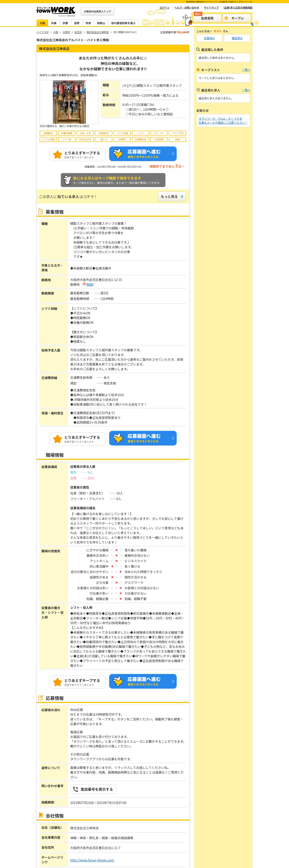
Task: Click the ミドル活躍 tag
Action: point(122,133)
